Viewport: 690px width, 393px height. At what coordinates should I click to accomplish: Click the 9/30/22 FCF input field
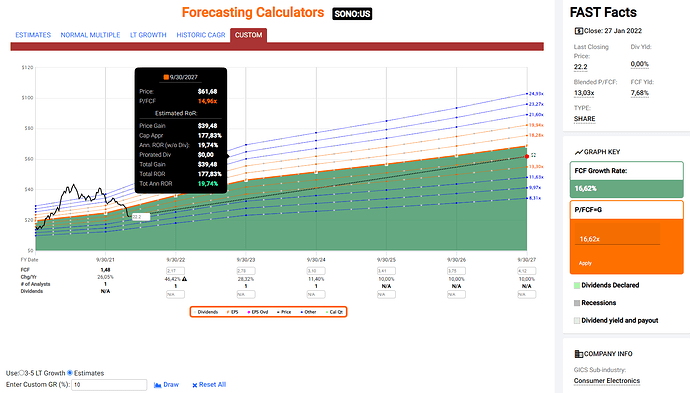[175, 271]
